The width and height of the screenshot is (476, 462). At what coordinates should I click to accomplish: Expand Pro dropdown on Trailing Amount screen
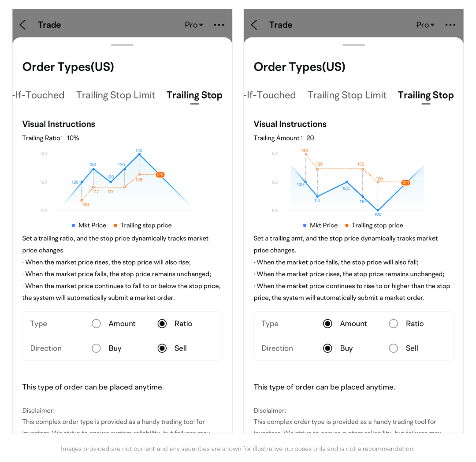pos(425,25)
